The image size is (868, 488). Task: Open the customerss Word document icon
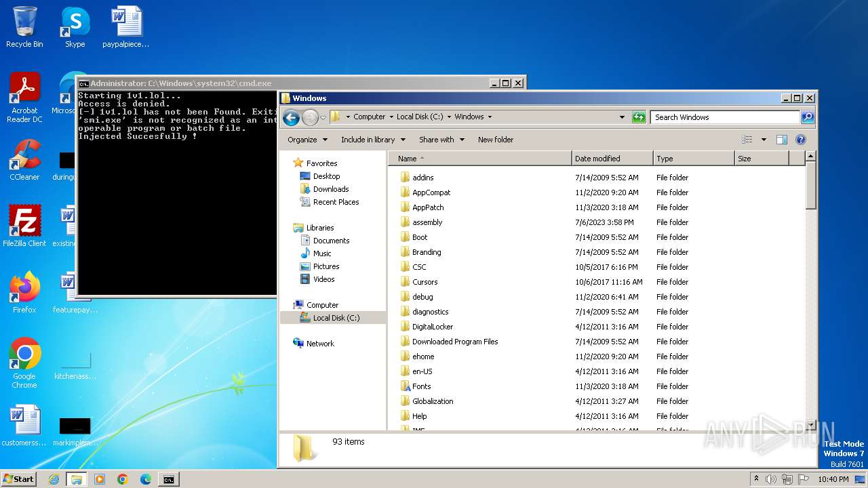point(24,426)
